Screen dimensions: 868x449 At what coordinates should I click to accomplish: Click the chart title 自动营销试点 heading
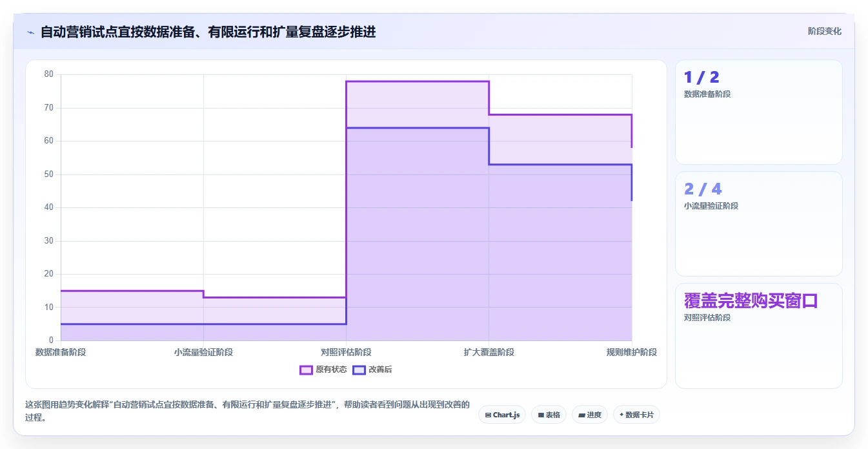(x=208, y=32)
